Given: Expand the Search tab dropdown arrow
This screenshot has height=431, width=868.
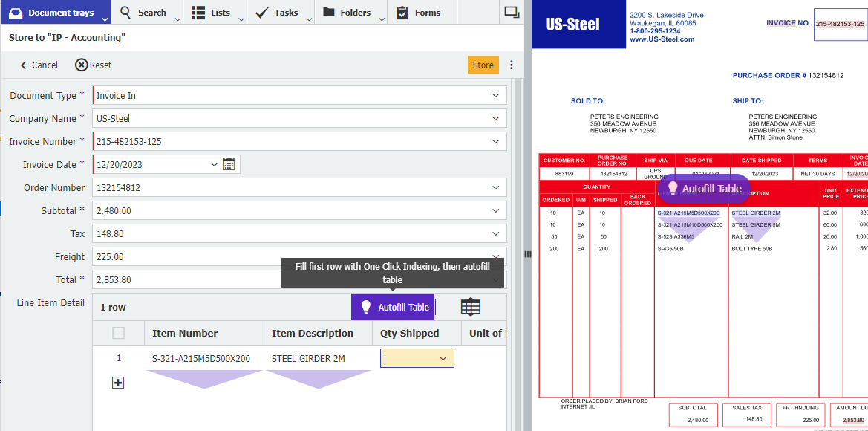Looking at the screenshot, I should coord(177,19).
